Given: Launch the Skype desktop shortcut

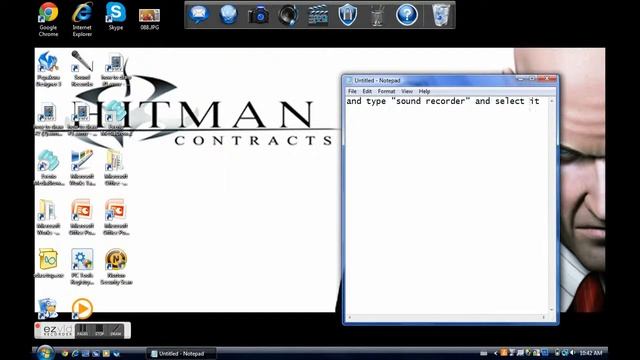Looking at the screenshot, I should (116, 16).
